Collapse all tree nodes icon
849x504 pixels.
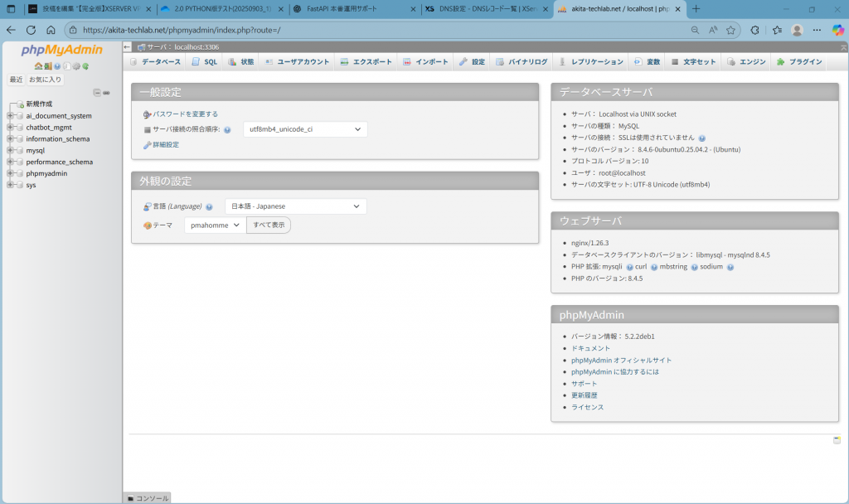tap(97, 93)
